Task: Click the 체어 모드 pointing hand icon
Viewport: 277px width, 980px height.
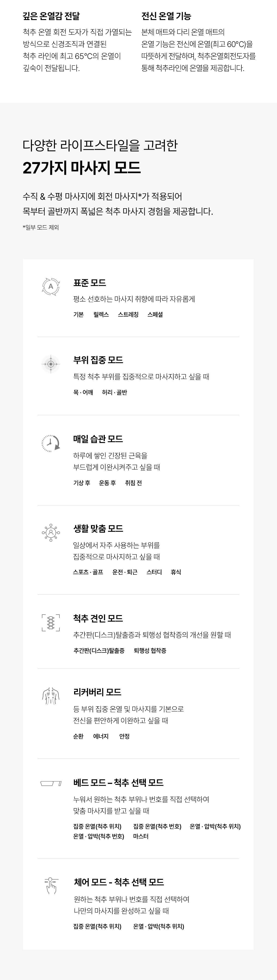Action: click(51, 885)
